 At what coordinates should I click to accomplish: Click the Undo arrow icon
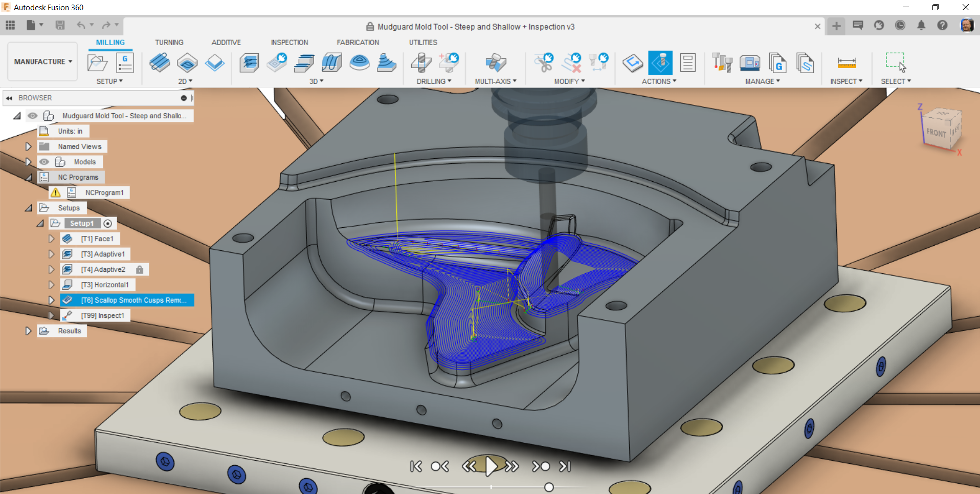(x=81, y=25)
